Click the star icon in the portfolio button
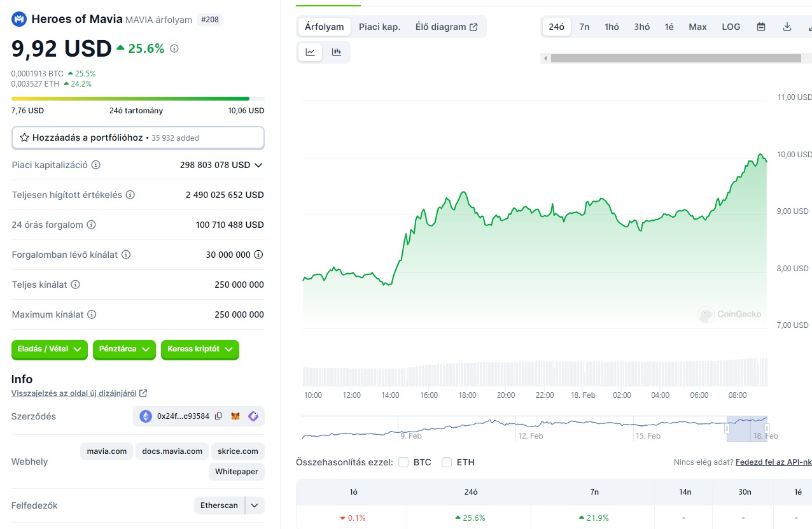 point(24,138)
